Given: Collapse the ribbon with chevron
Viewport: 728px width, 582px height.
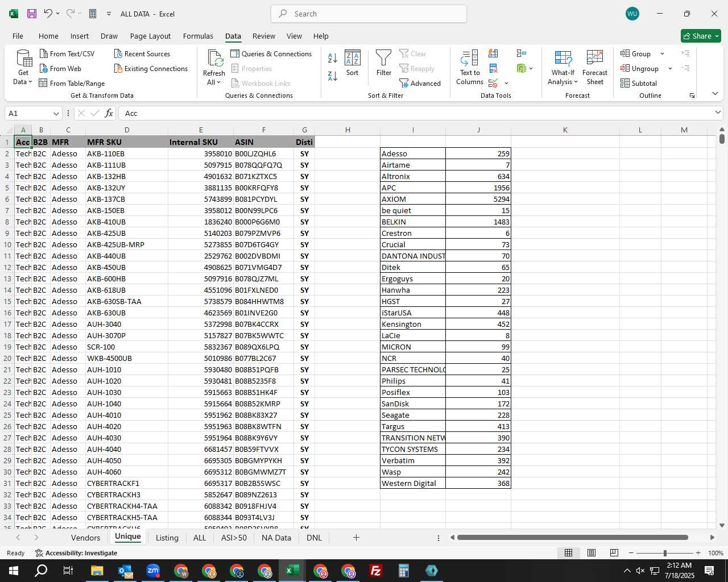Looking at the screenshot, I should coord(715,93).
